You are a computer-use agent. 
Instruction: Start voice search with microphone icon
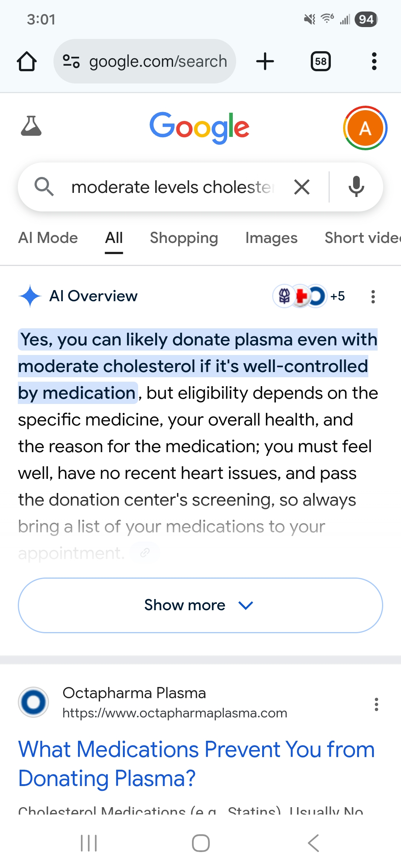pos(356,187)
